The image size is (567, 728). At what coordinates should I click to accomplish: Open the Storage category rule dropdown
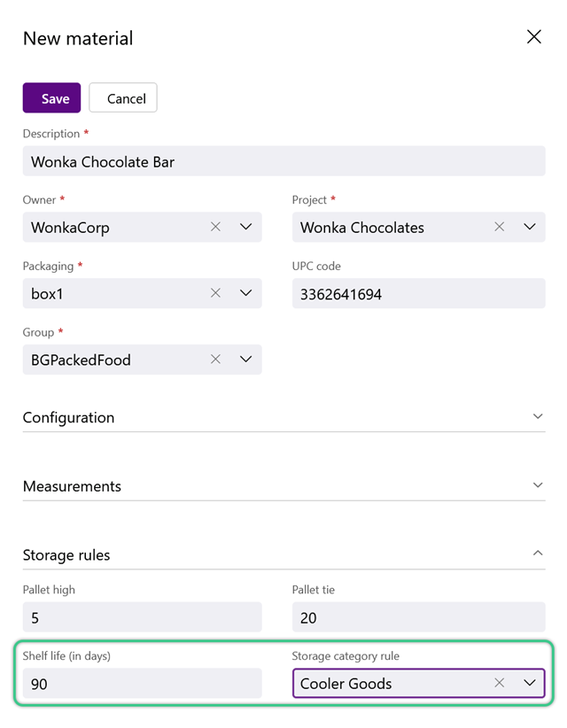(x=530, y=683)
